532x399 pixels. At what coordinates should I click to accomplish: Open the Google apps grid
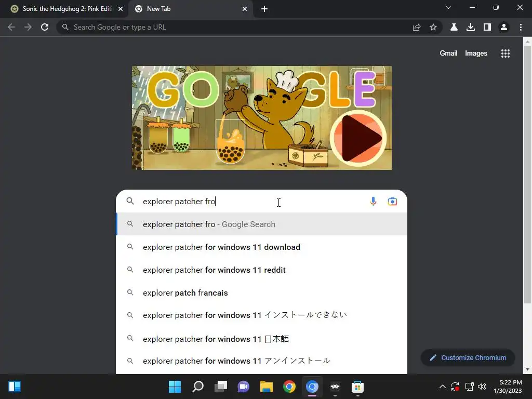pos(506,54)
